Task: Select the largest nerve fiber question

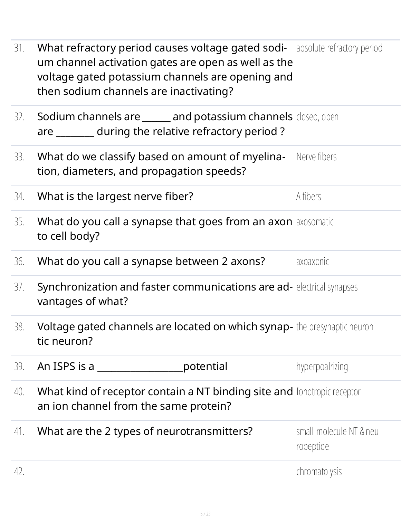Action: 115,197
